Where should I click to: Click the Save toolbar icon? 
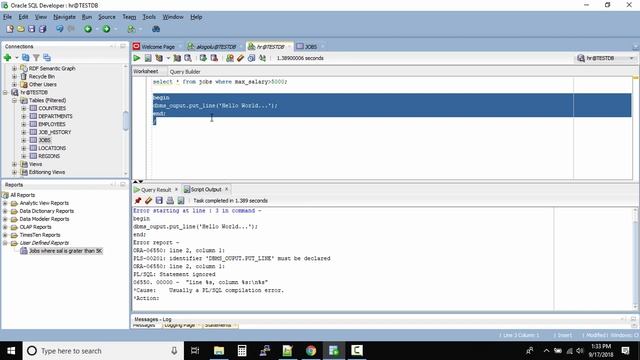[31, 29]
